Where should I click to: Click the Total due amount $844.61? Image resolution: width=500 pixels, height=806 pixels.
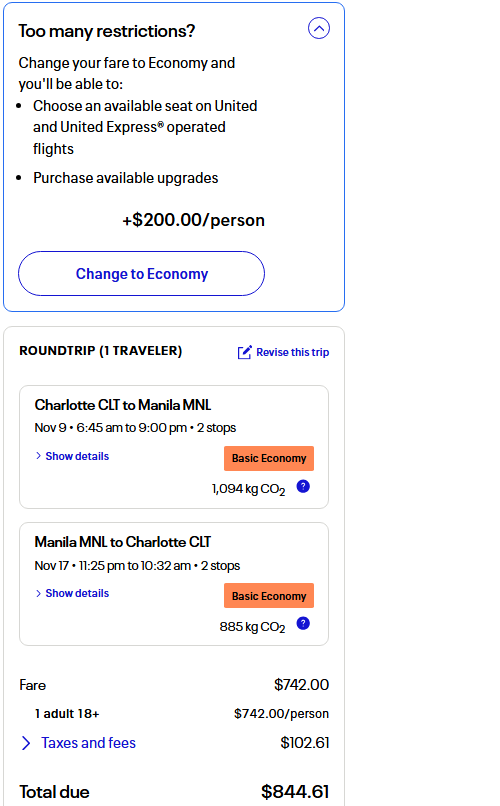tap(295, 792)
